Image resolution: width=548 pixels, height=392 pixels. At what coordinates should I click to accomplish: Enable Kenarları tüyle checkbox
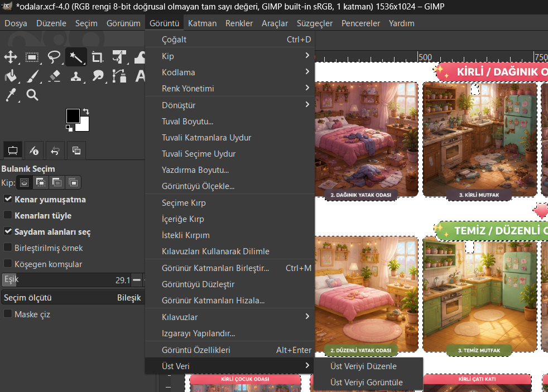pos(8,215)
